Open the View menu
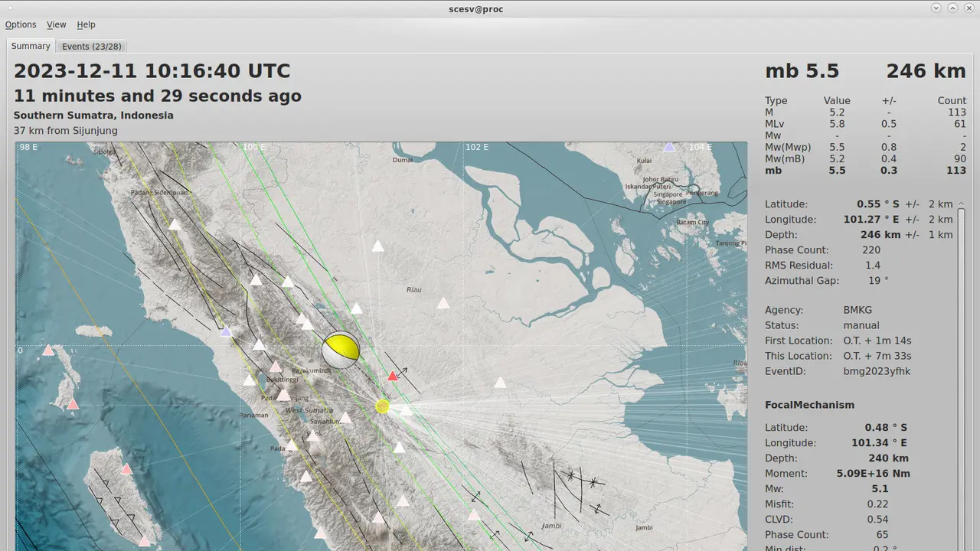Image resolution: width=980 pixels, height=551 pixels. (x=57, y=24)
